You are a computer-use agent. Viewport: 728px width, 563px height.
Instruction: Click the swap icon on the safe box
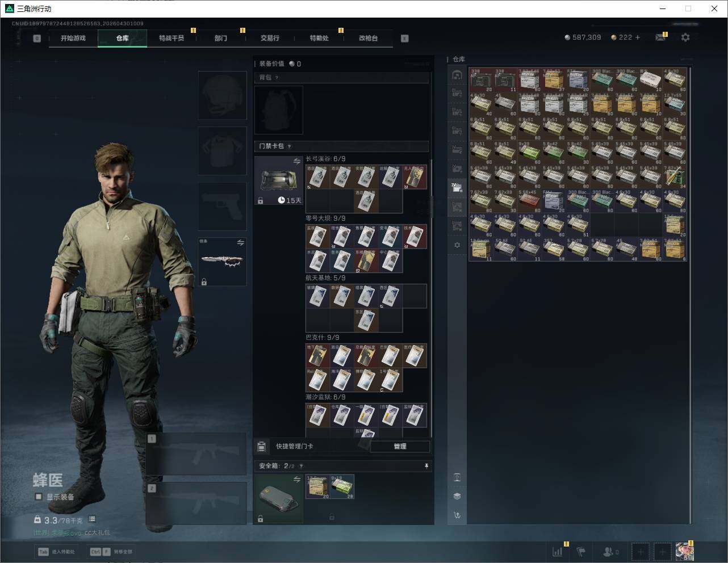click(296, 480)
